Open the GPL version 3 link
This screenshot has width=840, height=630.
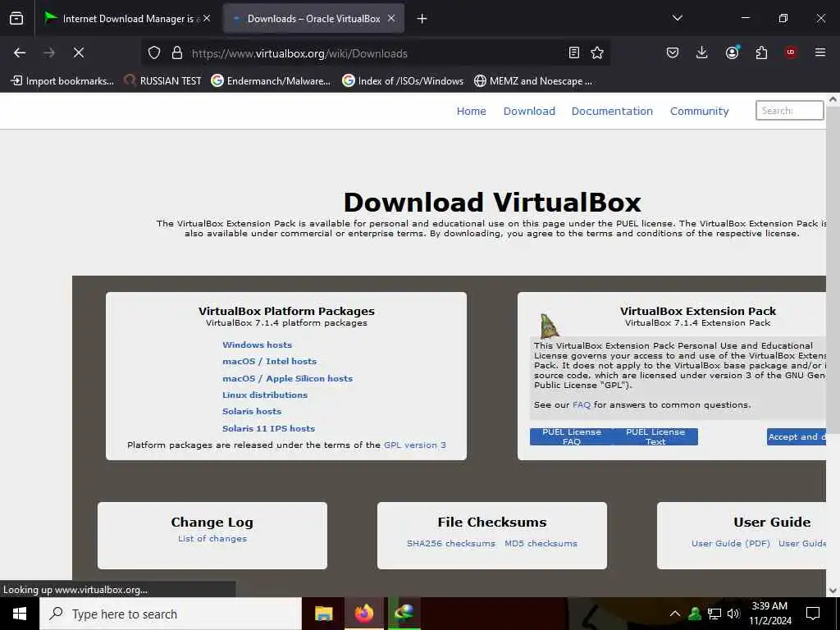[414, 445]
